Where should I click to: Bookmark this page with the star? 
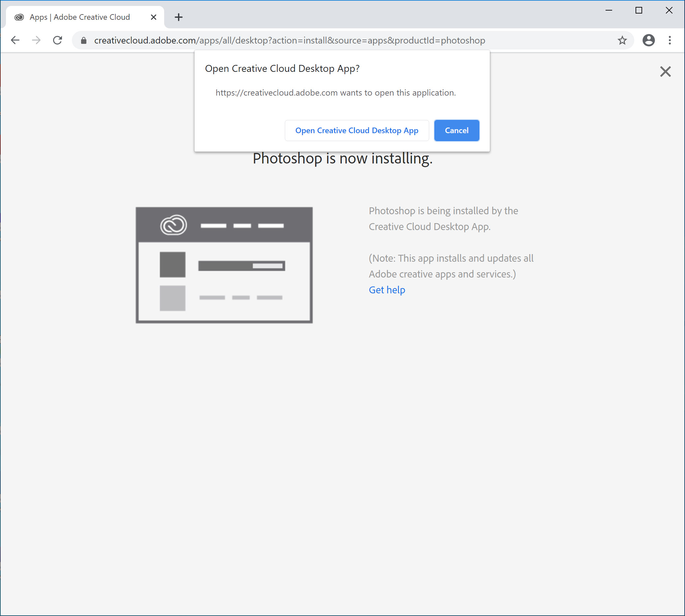pos(622,40)
